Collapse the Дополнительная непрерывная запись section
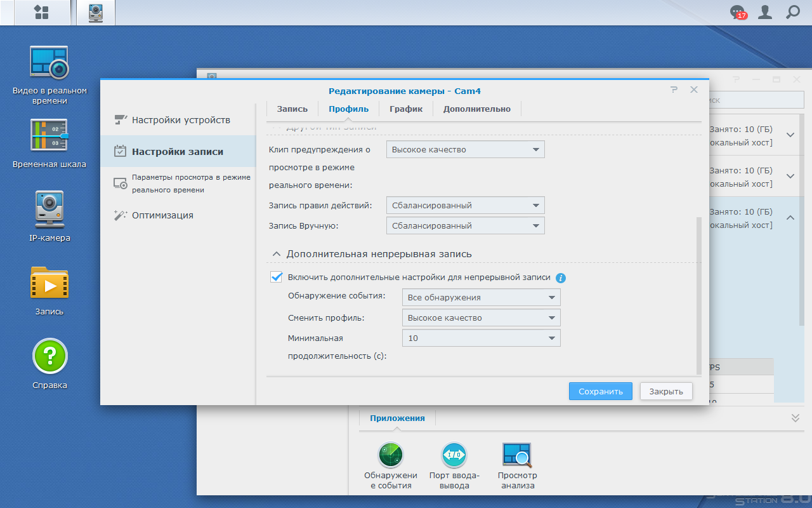Screen dimensions: 812x508 click(x=276, y=254)
